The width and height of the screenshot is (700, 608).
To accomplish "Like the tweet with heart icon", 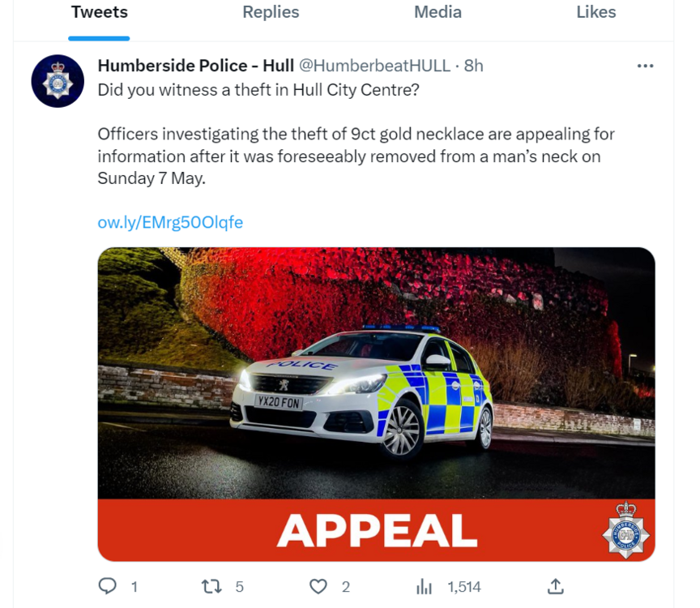I will [x=318, y=586].
